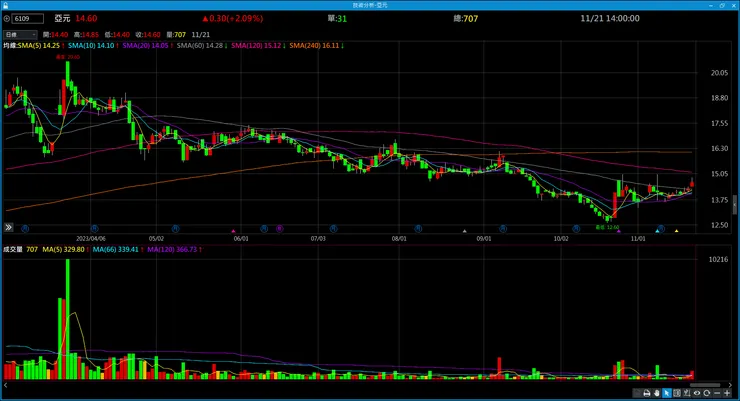Click the first blue month marker on timeline

click(x=25, y=228)
